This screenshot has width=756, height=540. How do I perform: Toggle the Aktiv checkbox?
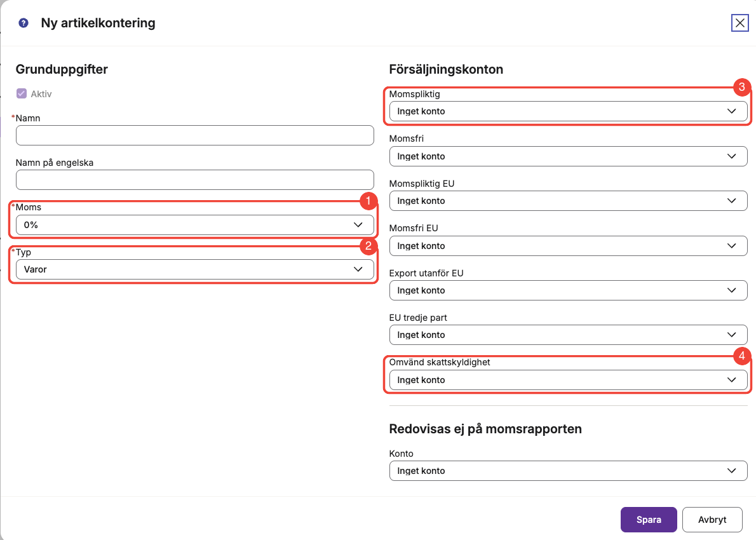point(21,93)
